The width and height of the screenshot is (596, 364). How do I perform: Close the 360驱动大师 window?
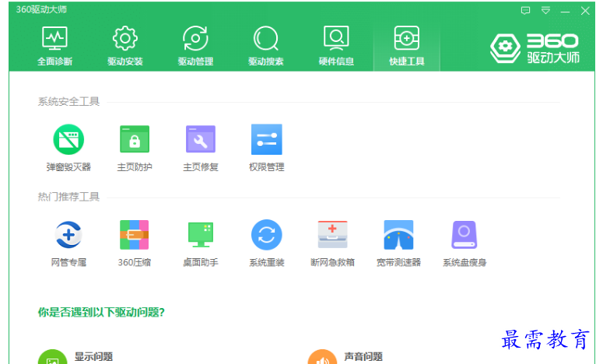(585, 11)
